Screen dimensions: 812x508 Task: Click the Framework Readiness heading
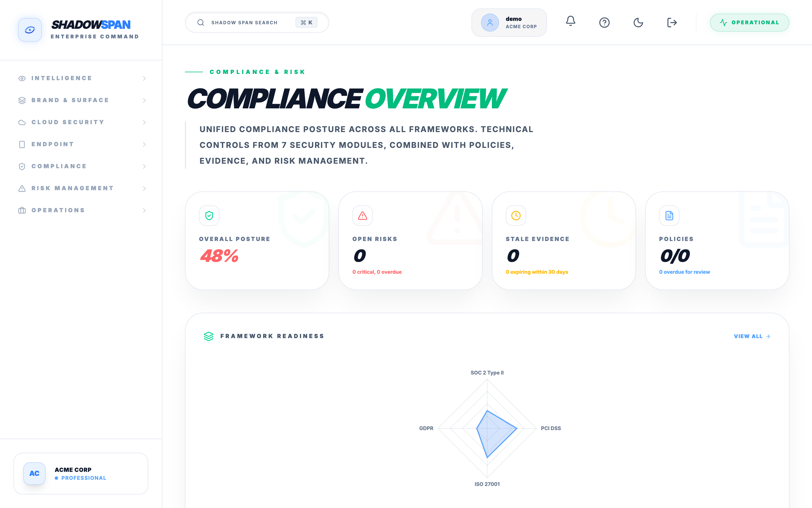click(272, 336)
